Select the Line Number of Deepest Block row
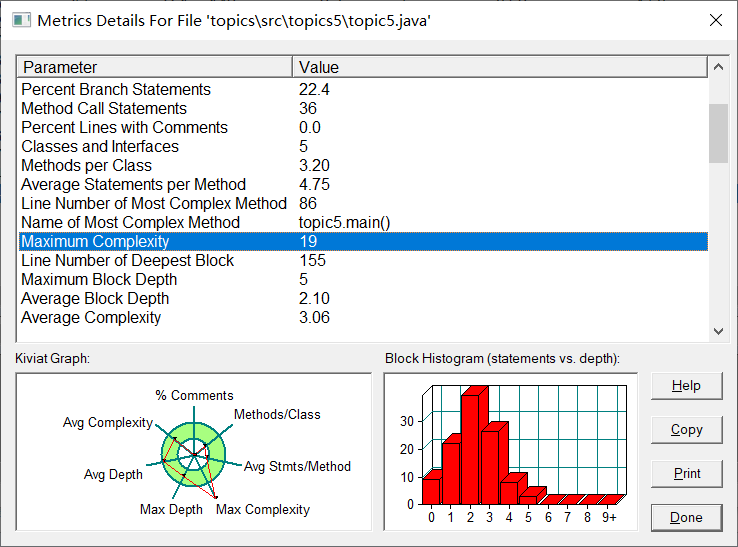This screenshot has width=738, height=547. [x=362, y=260]
